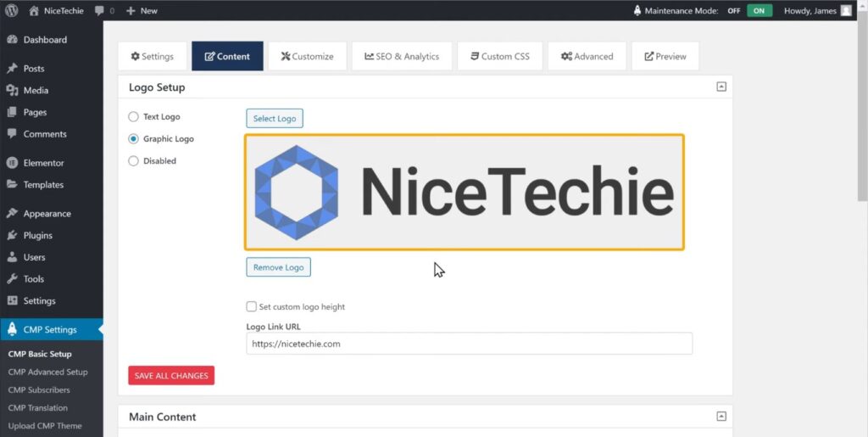
Task: Switch Maintenance Mode to OFF
Action: coord(734,10)
